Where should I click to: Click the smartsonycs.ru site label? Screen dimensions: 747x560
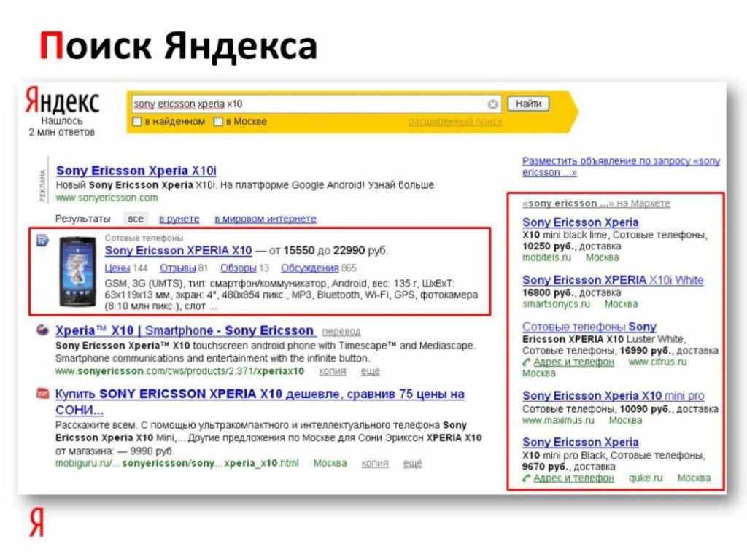[x=556, y=304]
